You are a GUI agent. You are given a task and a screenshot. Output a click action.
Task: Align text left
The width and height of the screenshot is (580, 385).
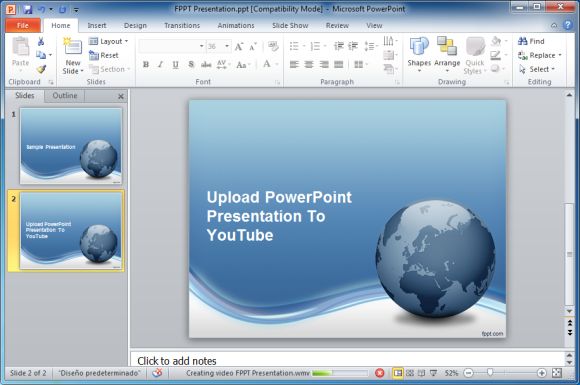point(294,65)
